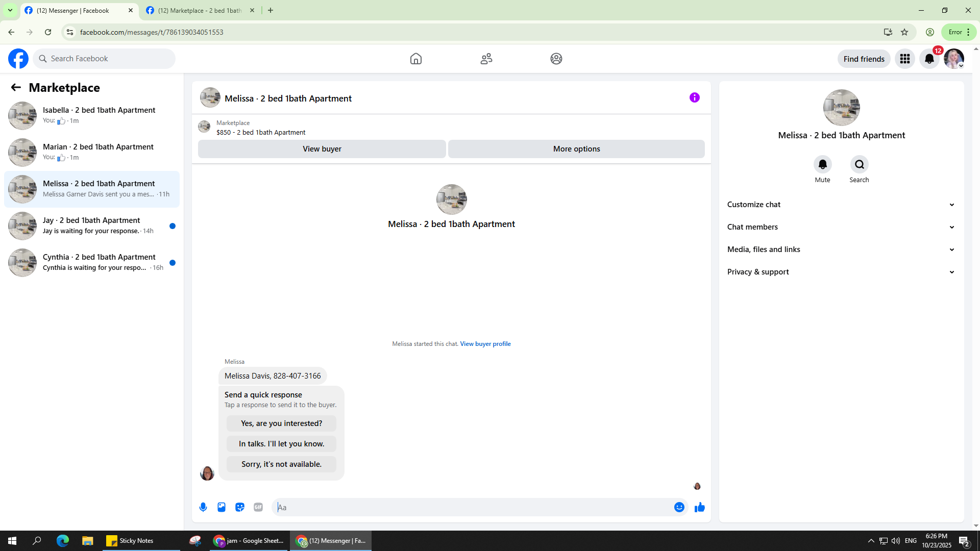Open the View buyer profile link
Viewport: 980px width, 551px height.
tap(485, 344)
